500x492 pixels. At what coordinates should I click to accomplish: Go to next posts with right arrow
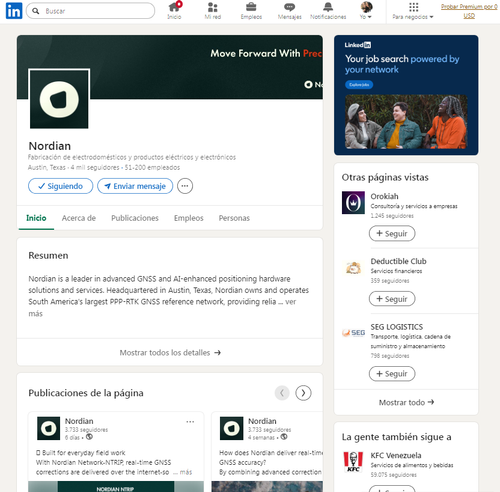[x=303, y=393]
